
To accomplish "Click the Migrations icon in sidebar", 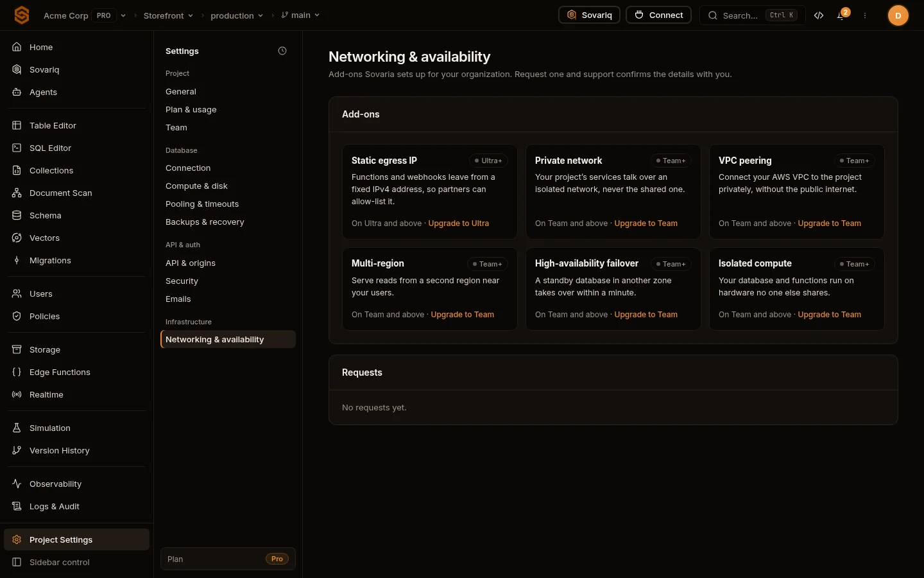I will pos(17,260).
